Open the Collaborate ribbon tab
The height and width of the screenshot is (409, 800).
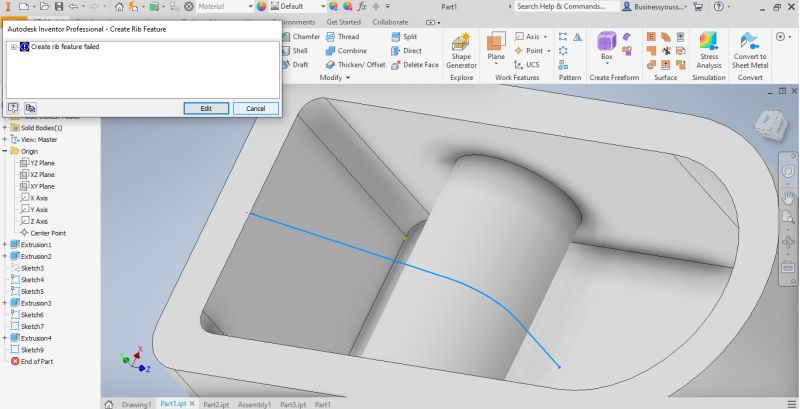(390, 22)
